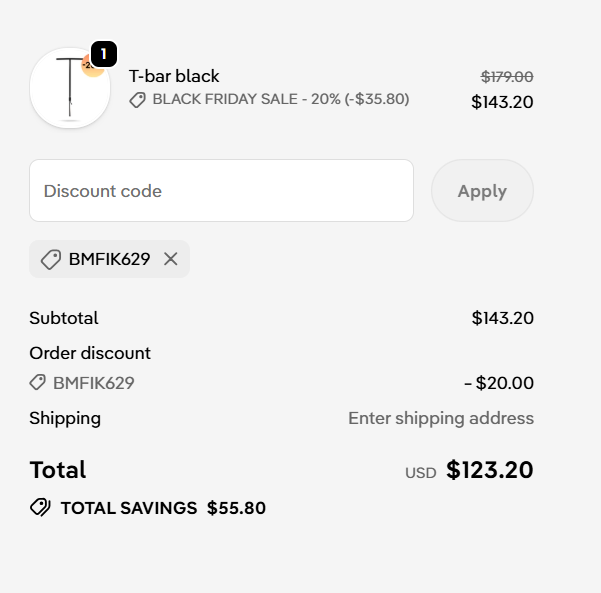Click the quantity badge showing 1
This screenshot has width=601, height=593.
104,54
